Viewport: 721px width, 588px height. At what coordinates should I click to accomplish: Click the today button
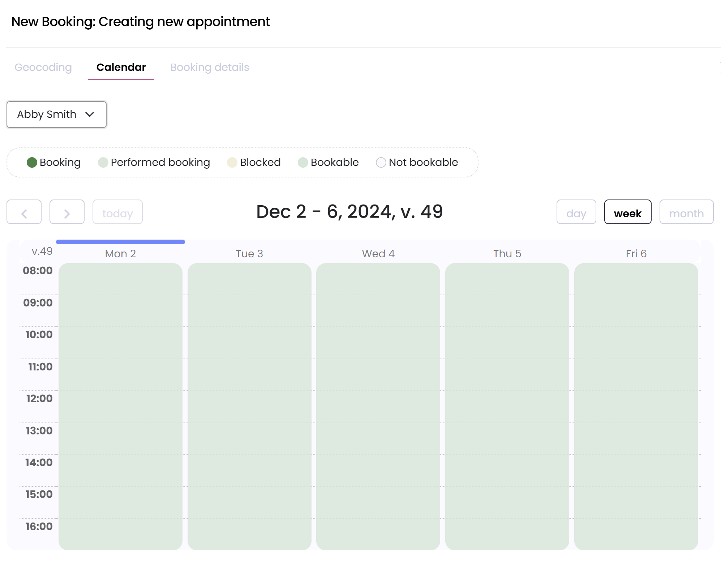[117, 212]
